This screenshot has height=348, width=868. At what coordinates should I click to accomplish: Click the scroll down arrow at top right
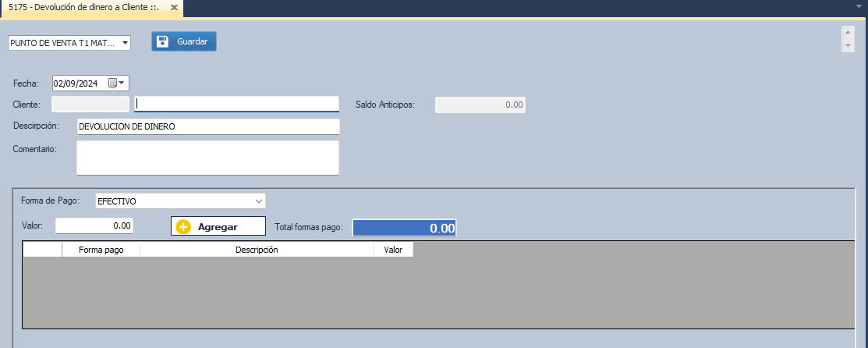[x=848, y=47]
